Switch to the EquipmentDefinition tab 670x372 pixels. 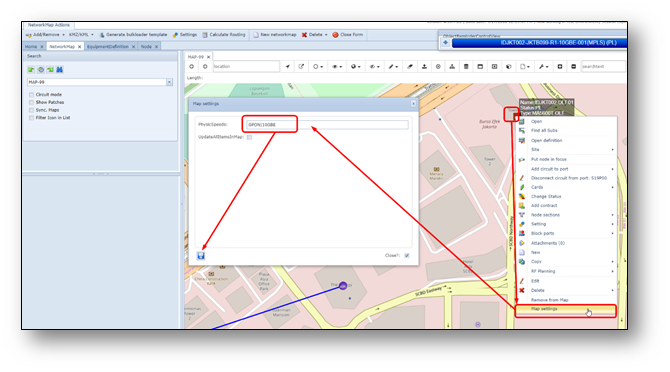tap(108, 47)
